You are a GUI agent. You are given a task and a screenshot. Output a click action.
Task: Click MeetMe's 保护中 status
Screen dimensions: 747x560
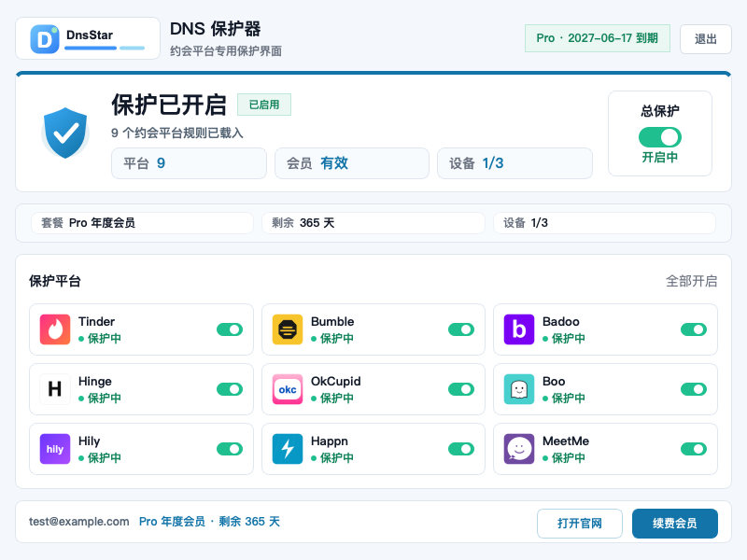click(x=564, y=458)
